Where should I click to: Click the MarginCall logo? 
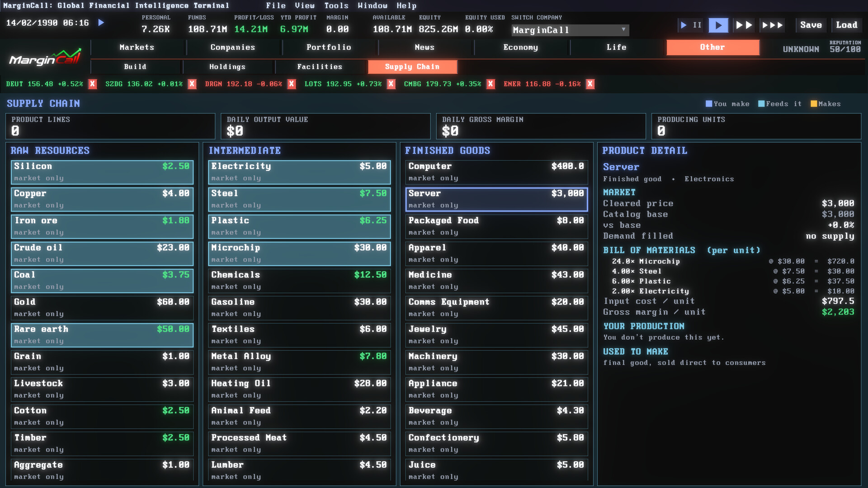45,58
